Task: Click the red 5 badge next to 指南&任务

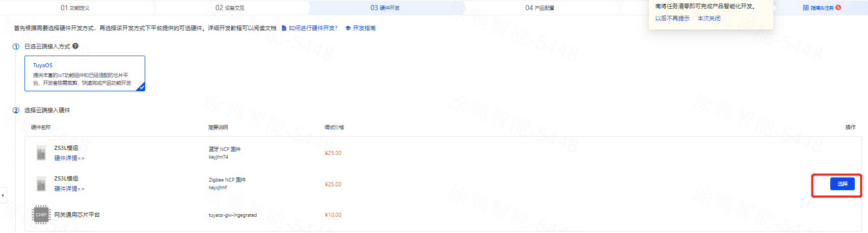Action: 838,8
